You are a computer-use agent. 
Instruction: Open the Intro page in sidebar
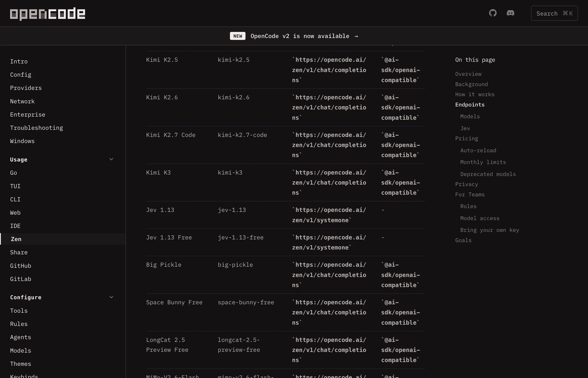[19, 61]
